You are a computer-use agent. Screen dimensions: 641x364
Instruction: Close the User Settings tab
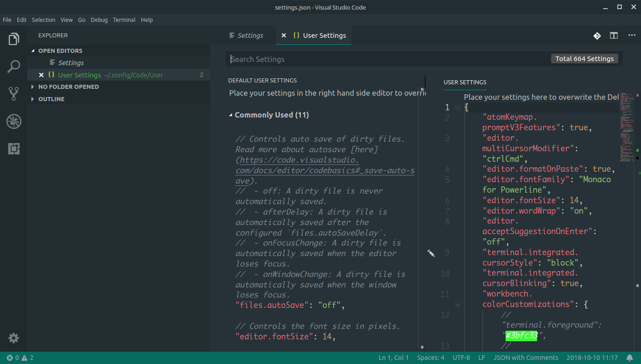(x=284, y=36)
